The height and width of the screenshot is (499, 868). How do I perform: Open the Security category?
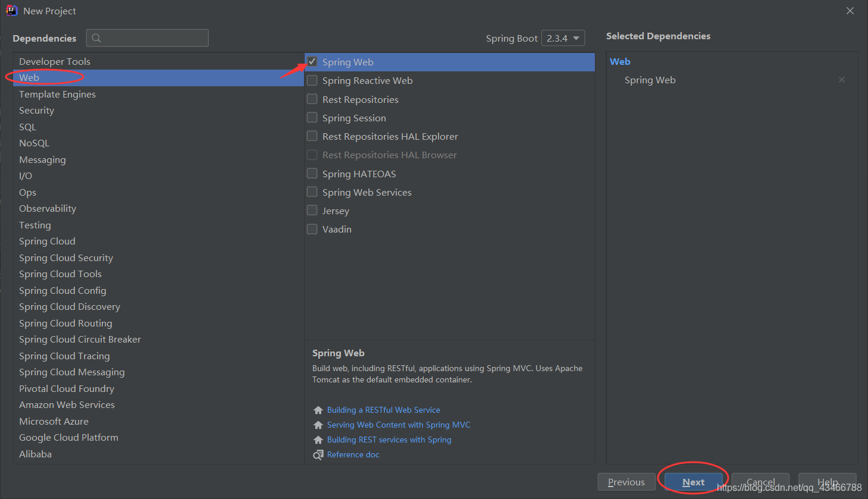[158, 111]
